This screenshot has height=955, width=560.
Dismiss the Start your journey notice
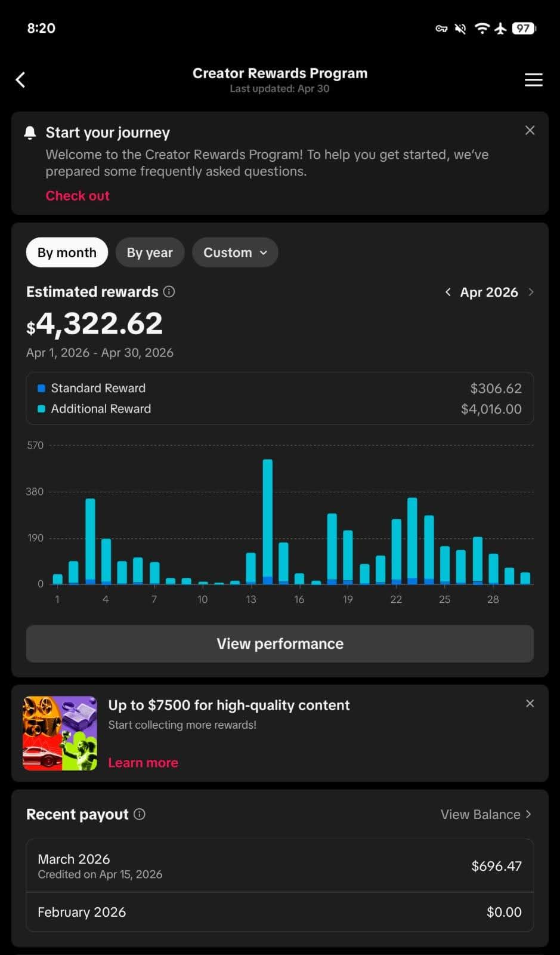pyautogui.click(x=530, y=130)
